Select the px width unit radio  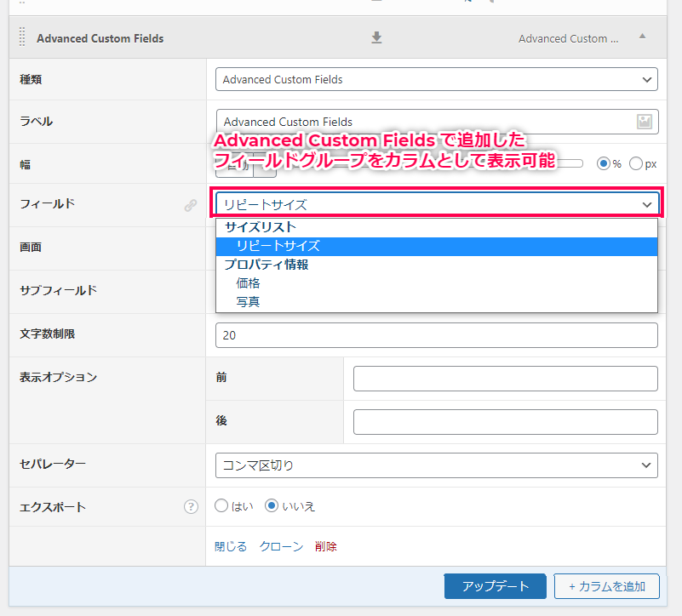tap(635, 164)
